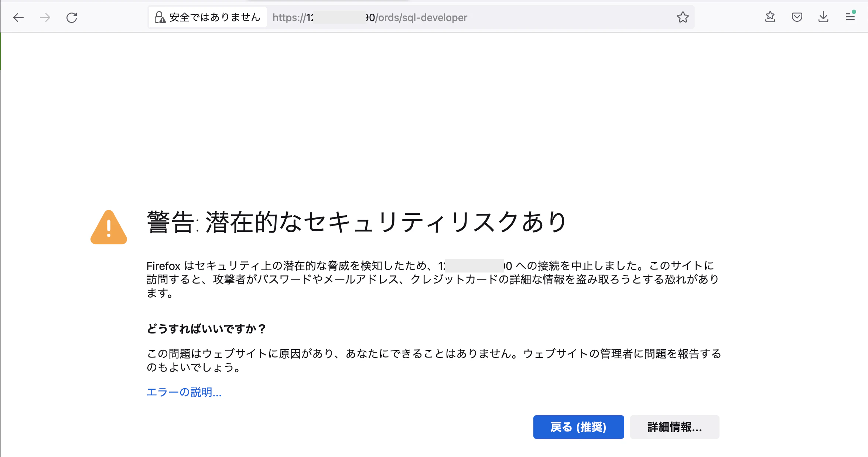Click the 戻る (推奨) button

click(x=578, y=427)
